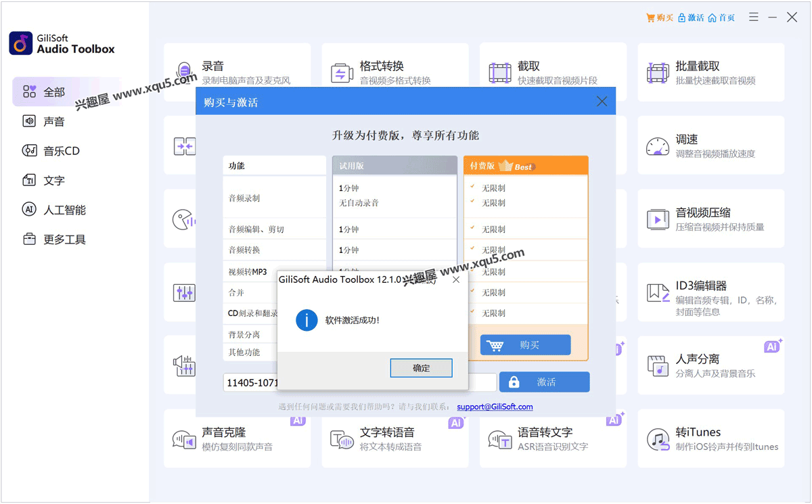Screen dimensions: 812x504
Task: Select the 全部 category in sidebar
Action: pos(68,92)
